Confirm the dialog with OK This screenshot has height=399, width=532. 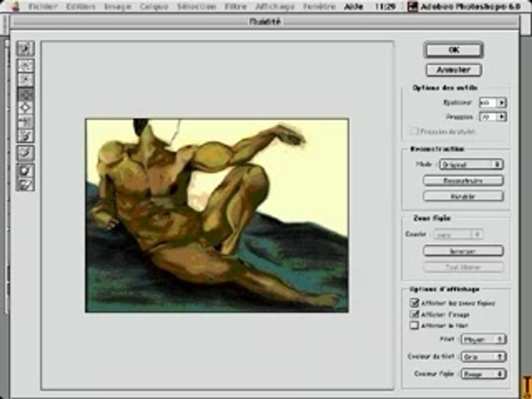[x=454, y=50]
